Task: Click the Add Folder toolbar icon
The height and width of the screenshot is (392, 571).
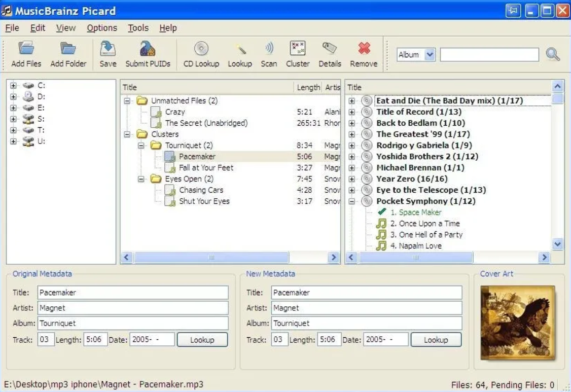Action: [x=68, y=48]
